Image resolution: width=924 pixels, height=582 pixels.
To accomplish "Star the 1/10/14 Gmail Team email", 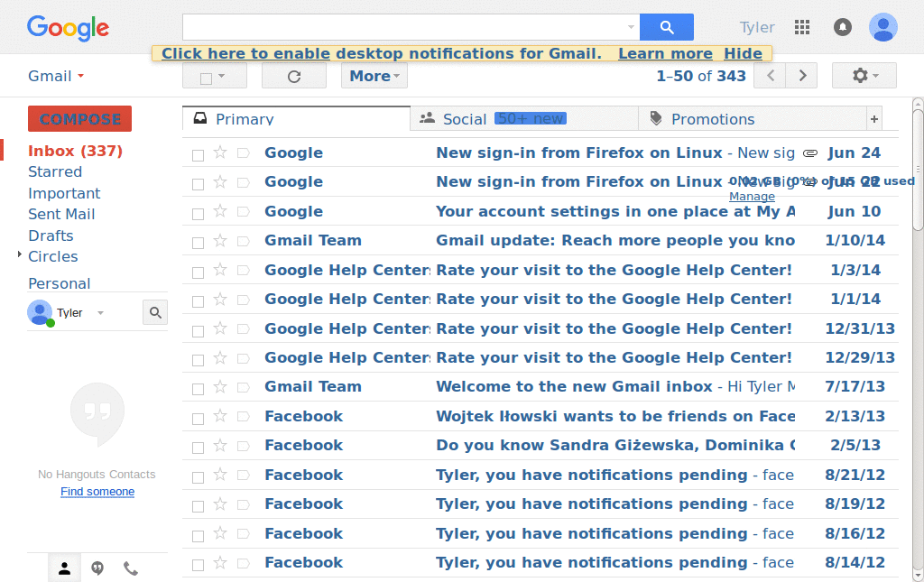I will (x=220, y=240).
